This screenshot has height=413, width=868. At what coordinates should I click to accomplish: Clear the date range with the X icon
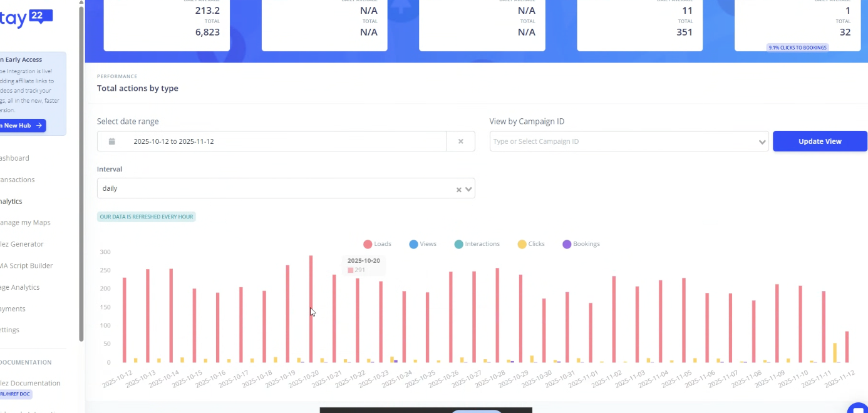[461, 141]
